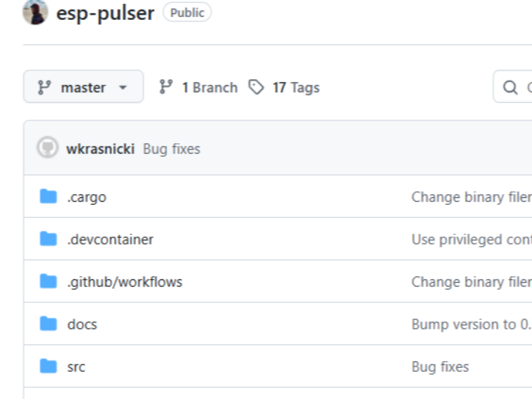The width and height of the screenshot is (532, 399).
Task: Click the .github/workflows folder icon
Action: 49,282
